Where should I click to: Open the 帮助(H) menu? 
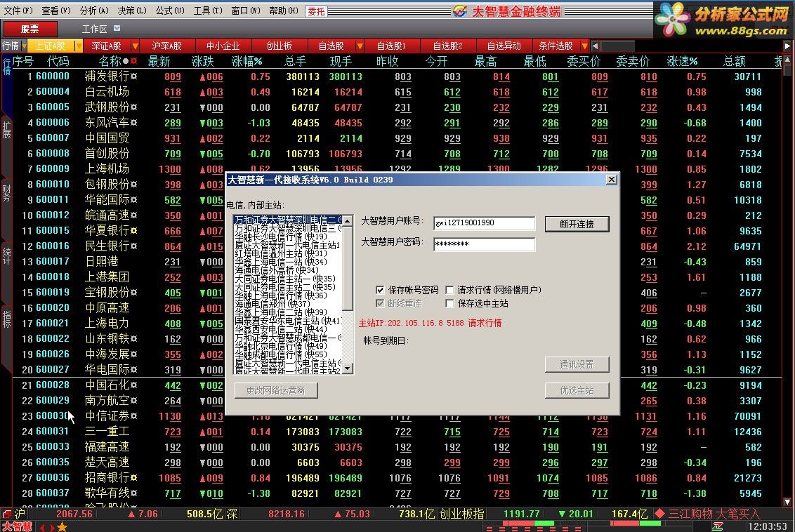pyautogui.click(x=284, y=11)
